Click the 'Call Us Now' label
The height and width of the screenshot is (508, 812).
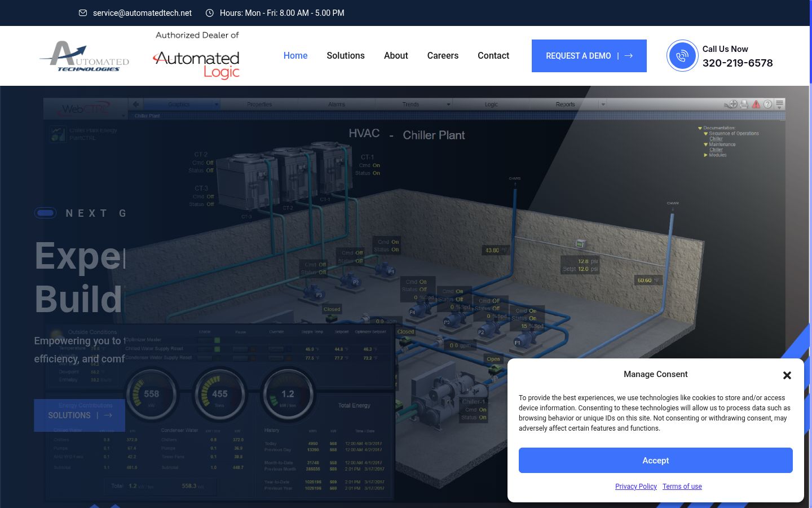725,49
